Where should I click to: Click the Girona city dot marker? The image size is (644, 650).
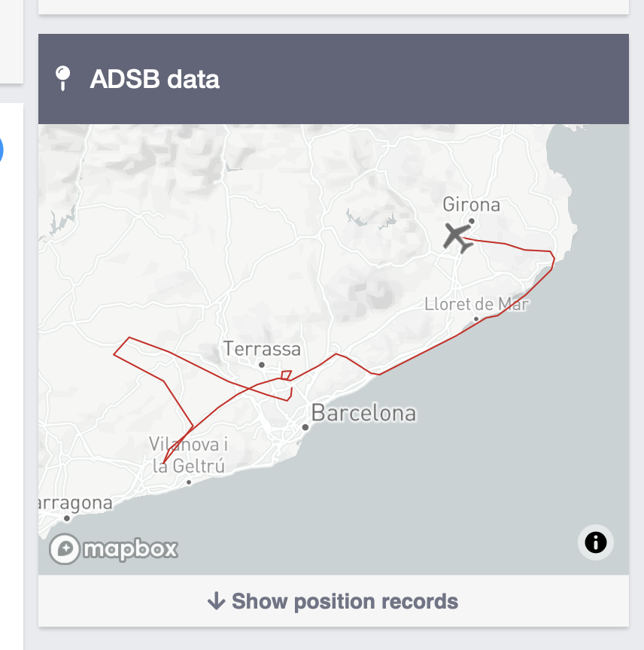[x=472, y=221]
